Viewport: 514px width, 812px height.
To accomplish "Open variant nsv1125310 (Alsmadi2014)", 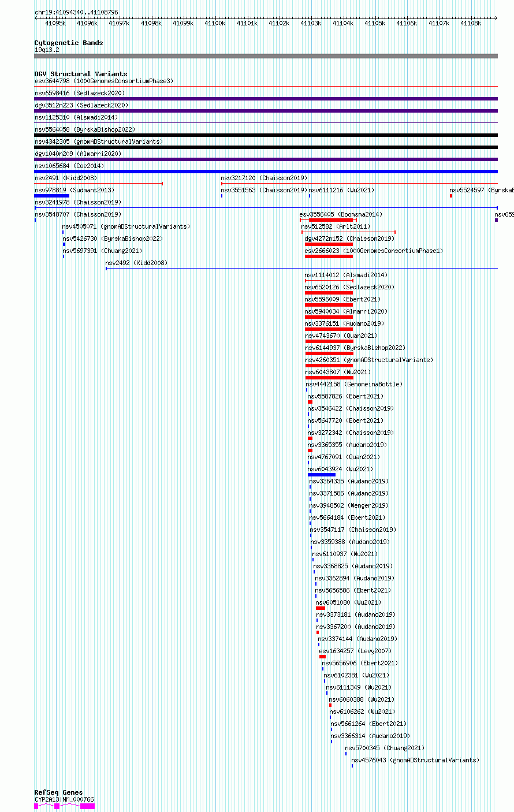I will coord(76,117).
